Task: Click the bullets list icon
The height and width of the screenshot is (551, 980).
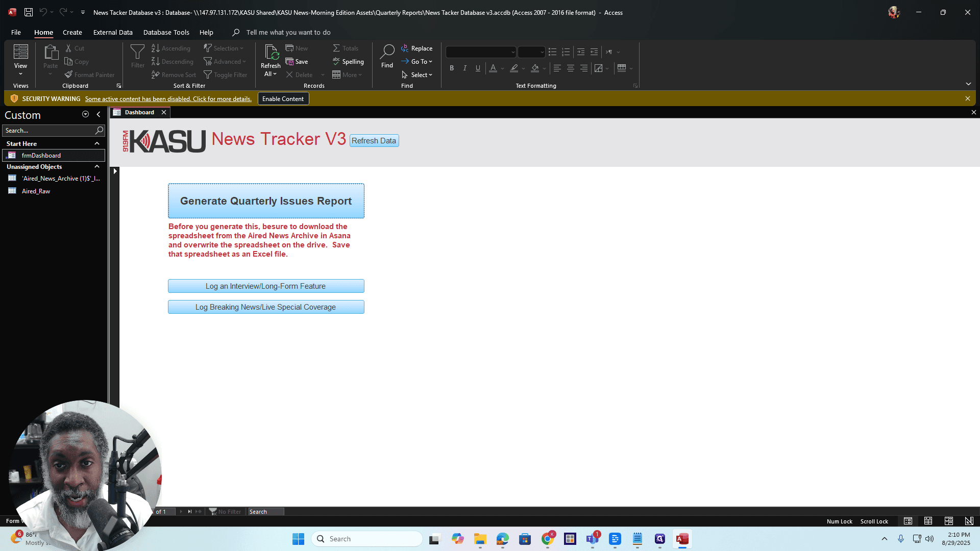Action: [552, 52]
